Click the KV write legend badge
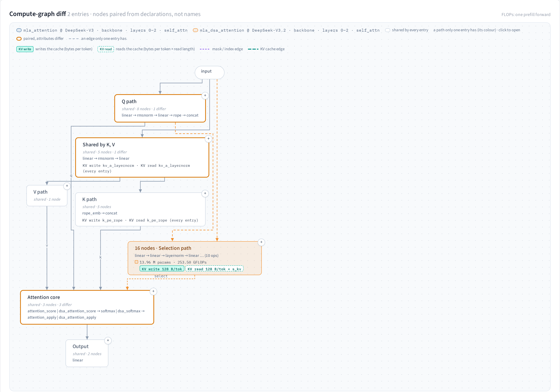The height and width of the screenshot is (392, 560). coord(25,49)
